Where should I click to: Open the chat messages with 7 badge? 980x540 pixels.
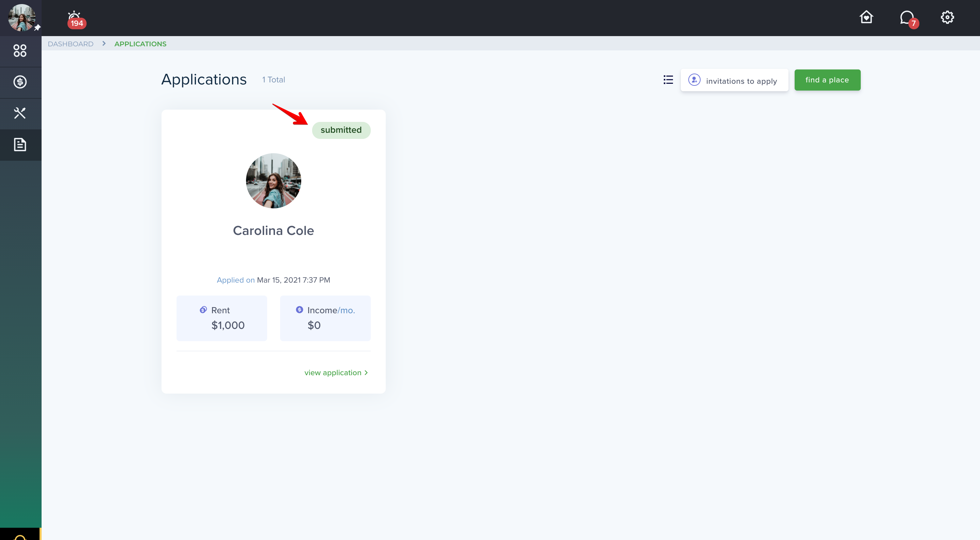(x=909, y=19)
